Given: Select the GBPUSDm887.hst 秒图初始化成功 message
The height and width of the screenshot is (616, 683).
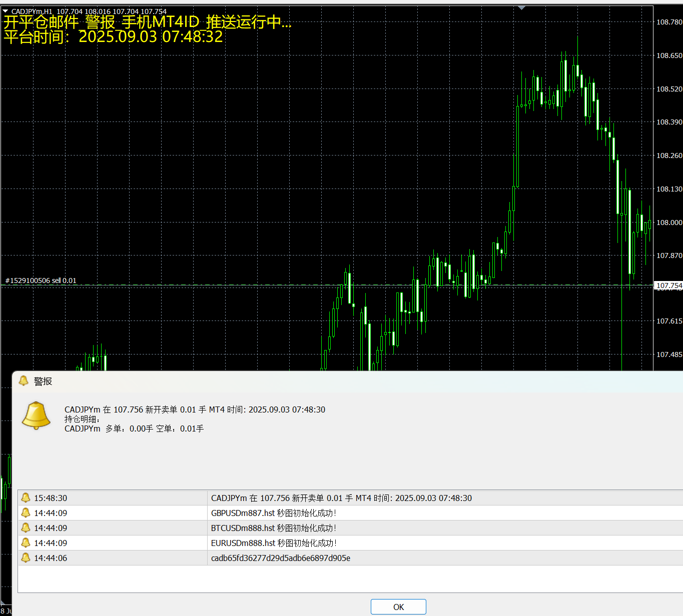Looking at the screenshot, I should click(x=274, y=513).
